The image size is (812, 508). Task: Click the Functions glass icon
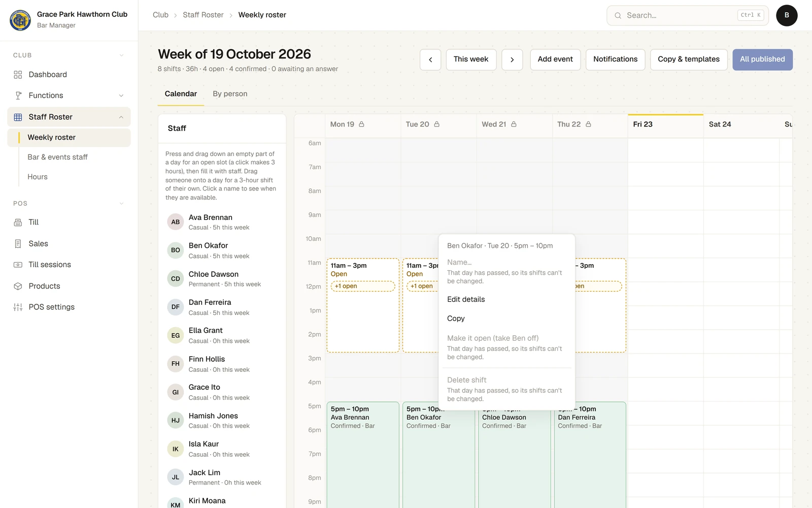coord(18,96)
